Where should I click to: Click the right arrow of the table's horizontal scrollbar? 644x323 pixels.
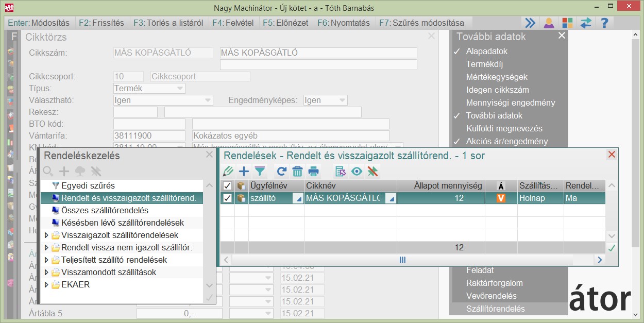(x=599, y=260)
